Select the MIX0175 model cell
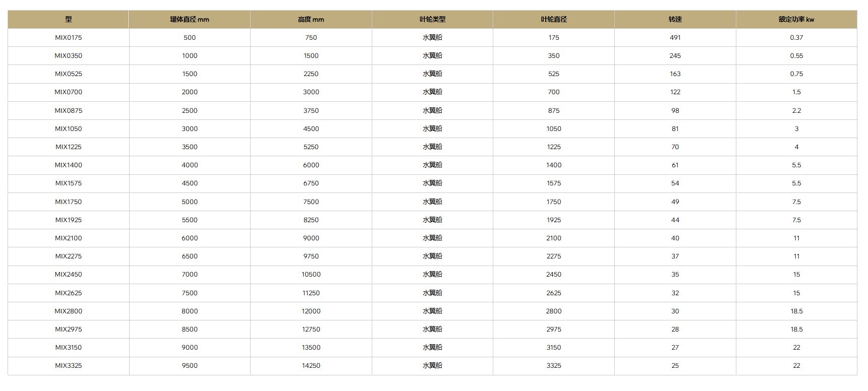Viewport: 868px width, 391px height. tap(69, 37)
